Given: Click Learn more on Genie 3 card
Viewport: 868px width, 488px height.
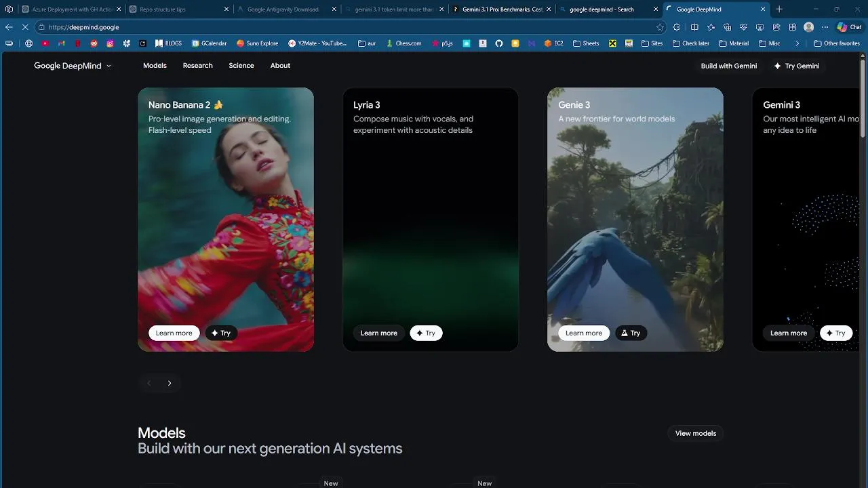Looking at the screenshot, I should (584, 333).
